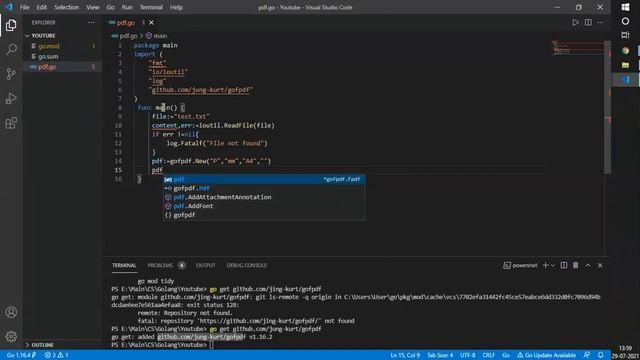
Task: Open Source Control view
Action: [11, 74]
